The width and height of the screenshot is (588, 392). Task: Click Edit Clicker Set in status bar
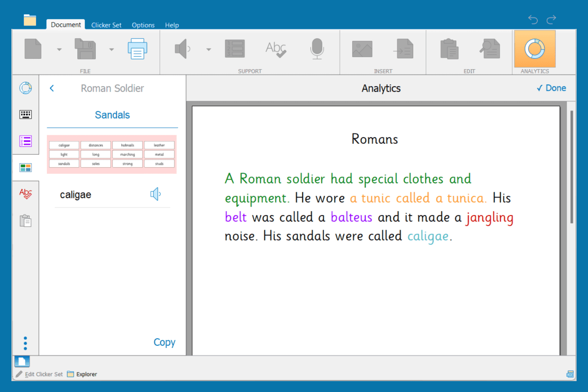pos(39,374)
